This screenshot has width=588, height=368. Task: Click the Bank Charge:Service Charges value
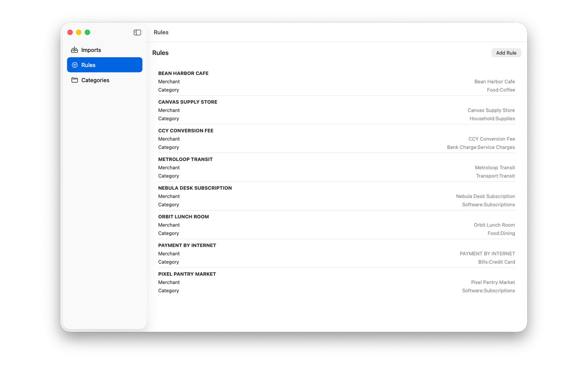click(x=481, y=147)
